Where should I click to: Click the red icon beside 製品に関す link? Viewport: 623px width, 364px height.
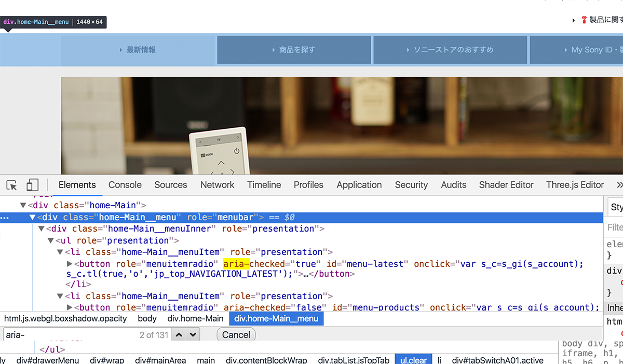tap(584, 20)
